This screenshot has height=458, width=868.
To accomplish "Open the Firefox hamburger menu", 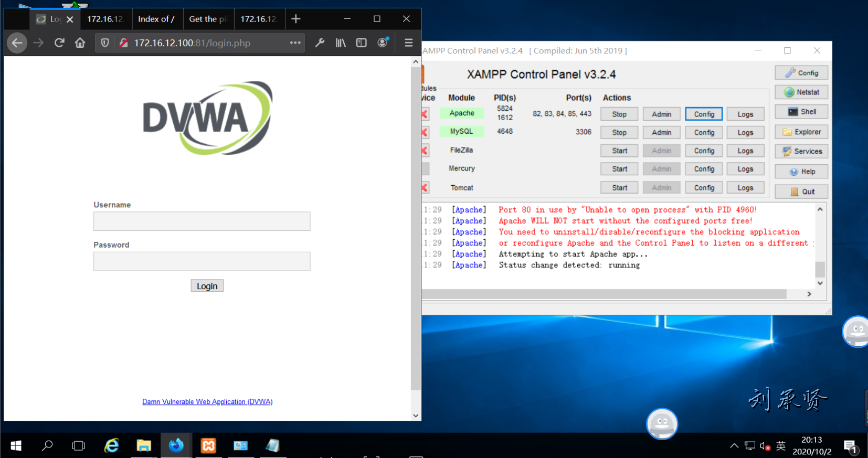I will click(409, 43).
